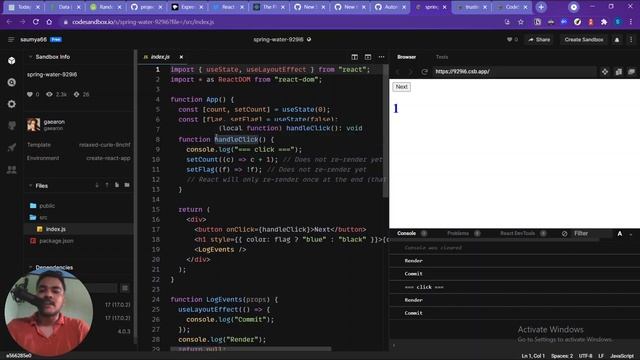Reload the page with Chrome's reload button
This screenshot has width=640, height=360.
point(36,22)
